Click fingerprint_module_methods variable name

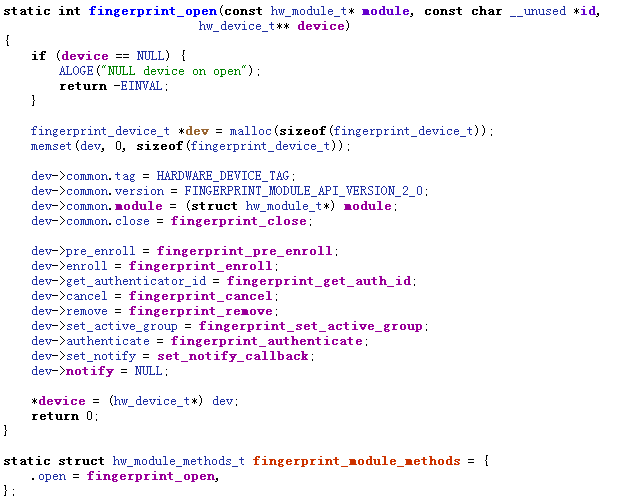coord(356,461)
